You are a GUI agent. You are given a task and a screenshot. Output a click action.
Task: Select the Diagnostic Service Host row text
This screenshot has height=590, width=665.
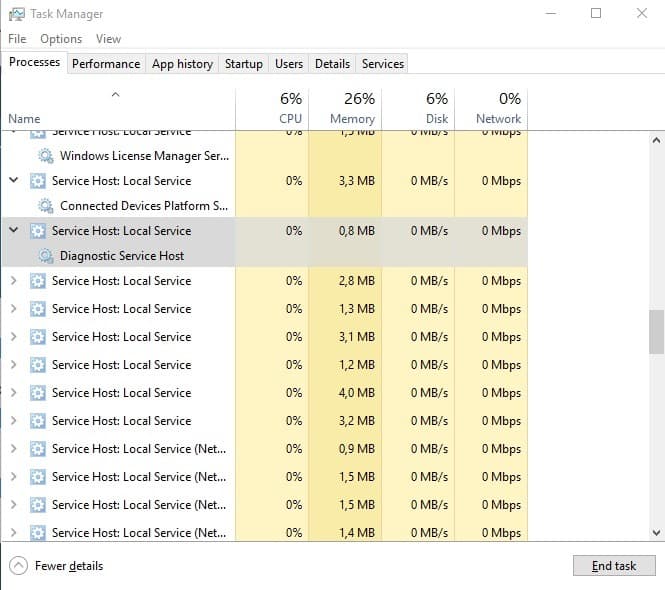click(122, 256)
